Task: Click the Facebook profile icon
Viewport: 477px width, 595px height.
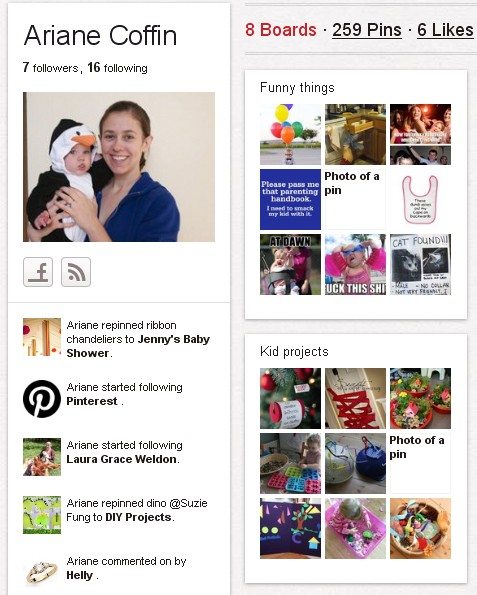Action: pyautogui.click(x=38, y=272)
